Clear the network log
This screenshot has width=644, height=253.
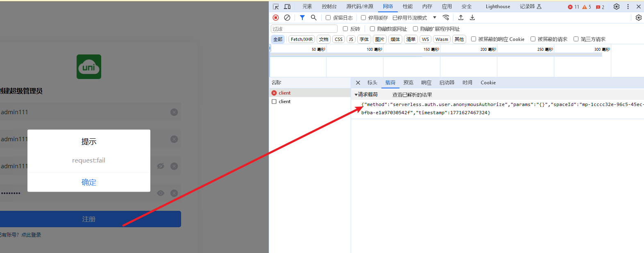287,18
